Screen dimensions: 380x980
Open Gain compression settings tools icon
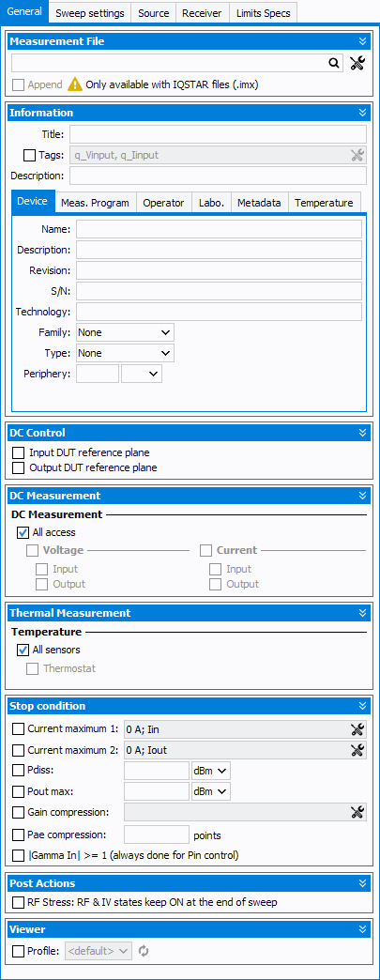tap(357, 813)
